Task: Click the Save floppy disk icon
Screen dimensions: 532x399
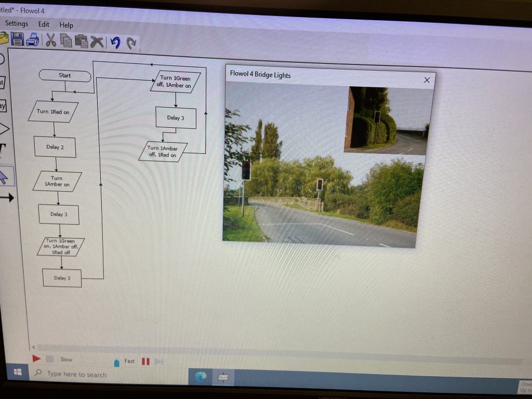Action: 18,39
